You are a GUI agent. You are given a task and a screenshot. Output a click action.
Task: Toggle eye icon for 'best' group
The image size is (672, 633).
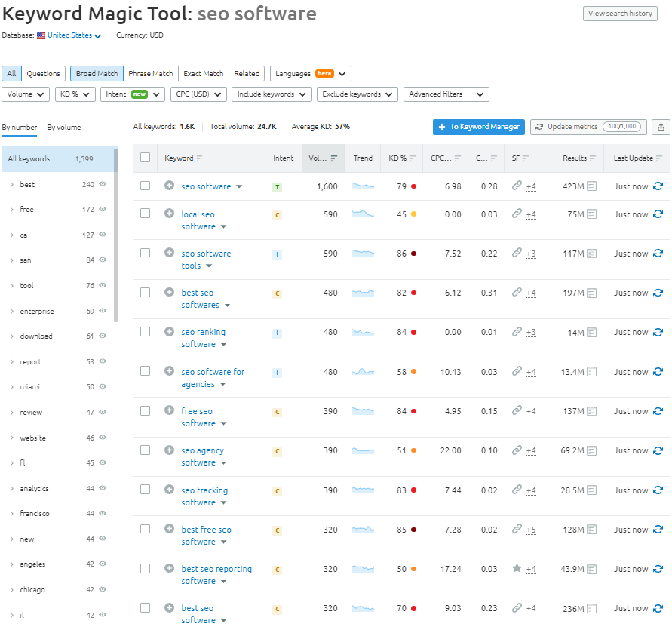click(103, 184)
